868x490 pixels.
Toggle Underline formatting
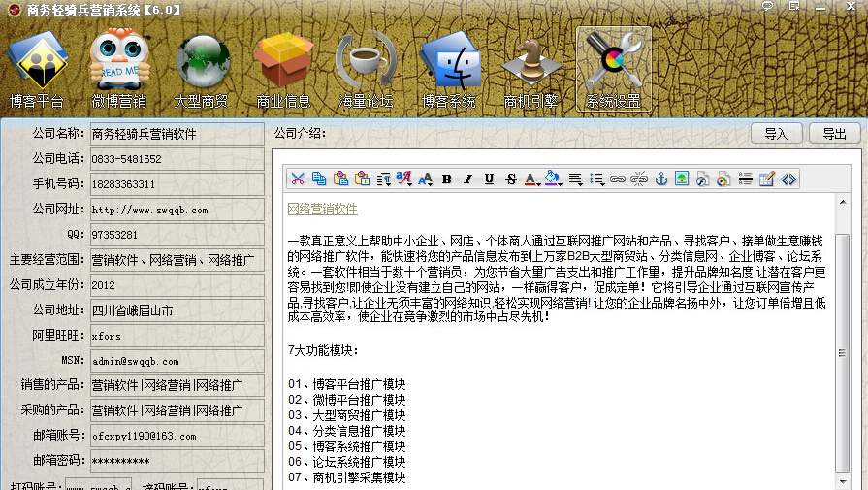tap(490, 179)
